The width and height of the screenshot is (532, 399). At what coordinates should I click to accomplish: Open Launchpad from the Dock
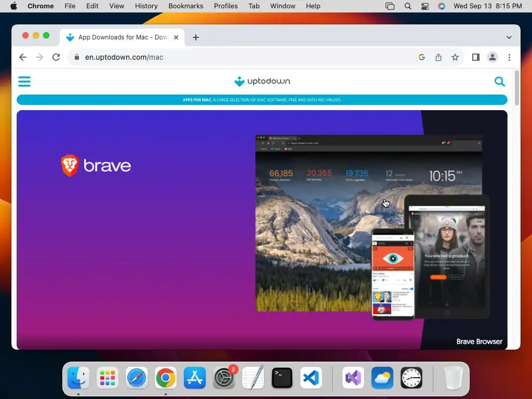pyautogui.click(x=108, y=378)
